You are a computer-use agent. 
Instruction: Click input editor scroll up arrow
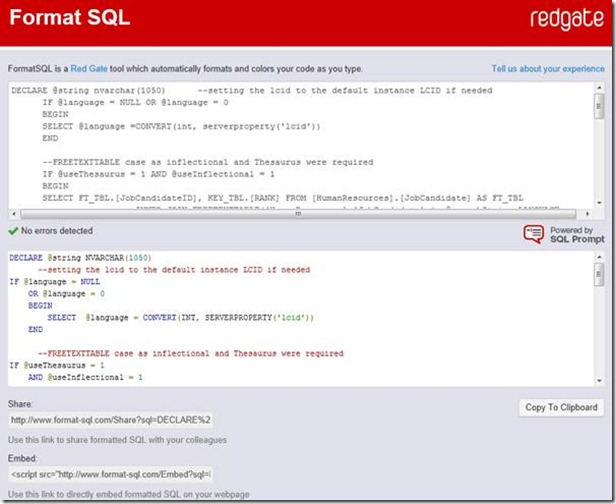[x=599, y=88]
